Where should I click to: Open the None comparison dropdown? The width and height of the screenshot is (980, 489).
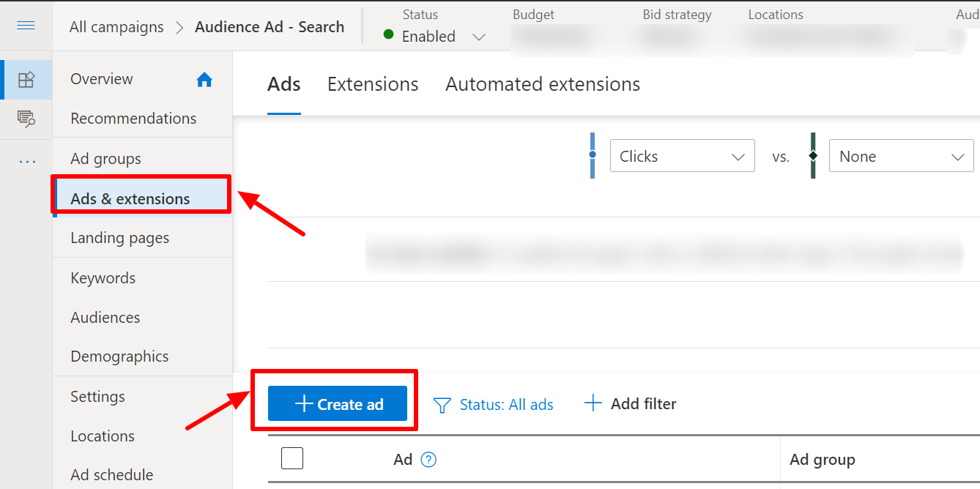[x=900, y=156]
